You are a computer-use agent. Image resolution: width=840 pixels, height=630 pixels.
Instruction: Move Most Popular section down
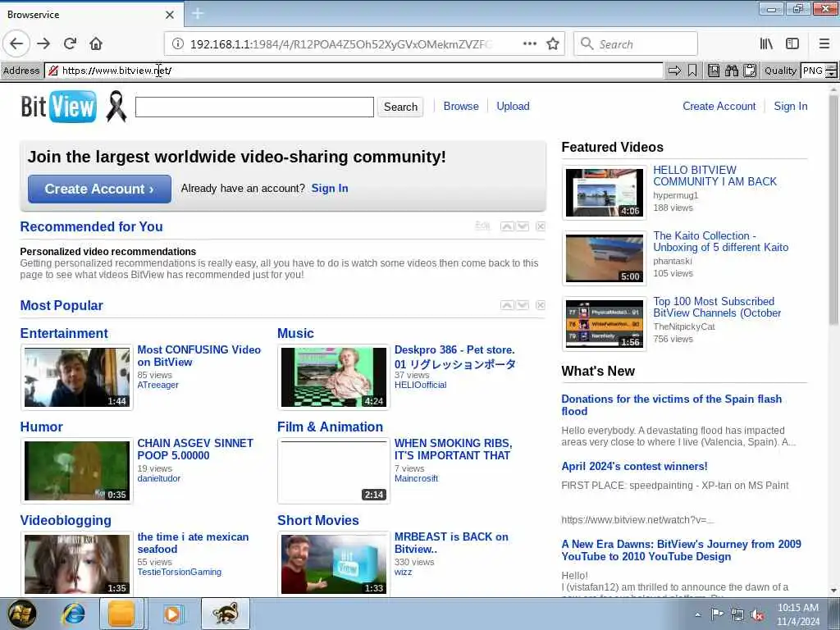tap(523, 305)
